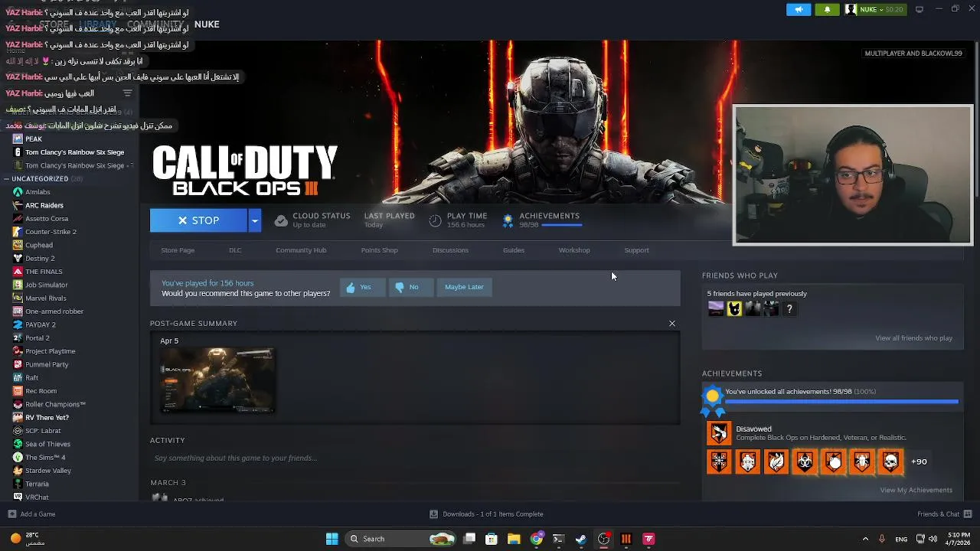The height and width of the screenshot is (551, 980).
Task: Select ARC Raiders in the sidebar
Action: pyautogui.click(x=44, y=205)
